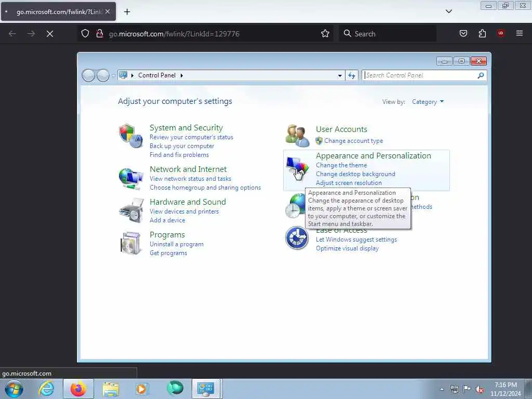The image size is (532, 399).
Task: Select the go.microsoft.com browser tab
Action: pos(58,11)
